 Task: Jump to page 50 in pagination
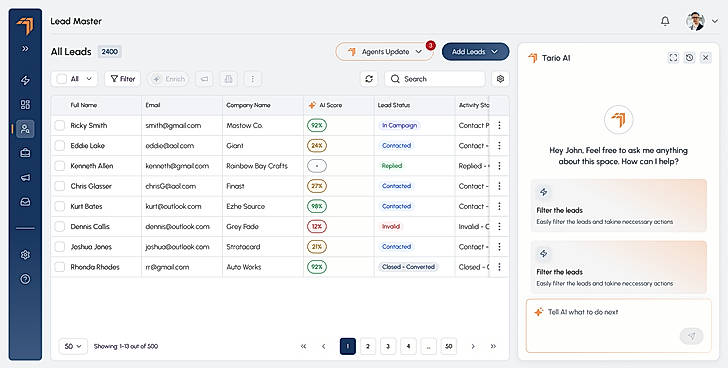click(x=448, y=346)
